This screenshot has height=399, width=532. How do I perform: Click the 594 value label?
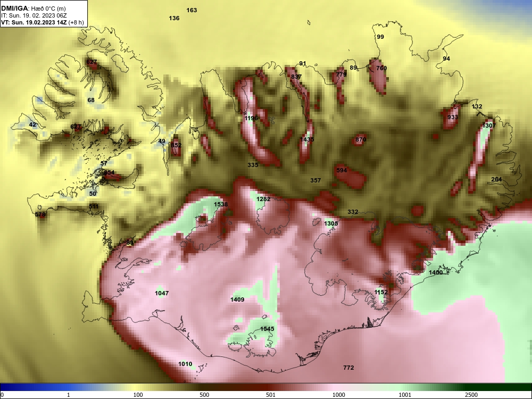point(342,170)
